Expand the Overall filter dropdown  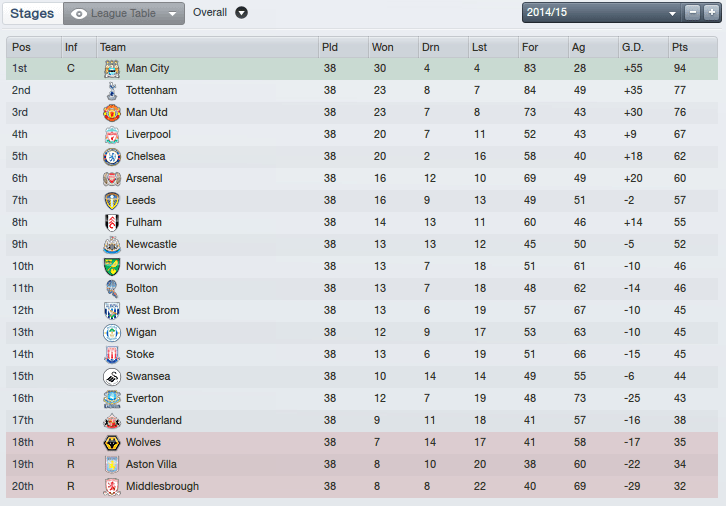coord(241,13)
